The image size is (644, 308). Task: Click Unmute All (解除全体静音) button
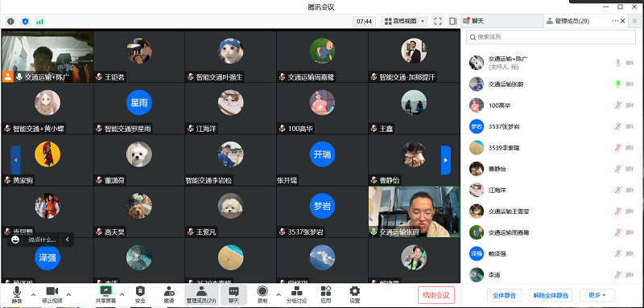[551, 295]
